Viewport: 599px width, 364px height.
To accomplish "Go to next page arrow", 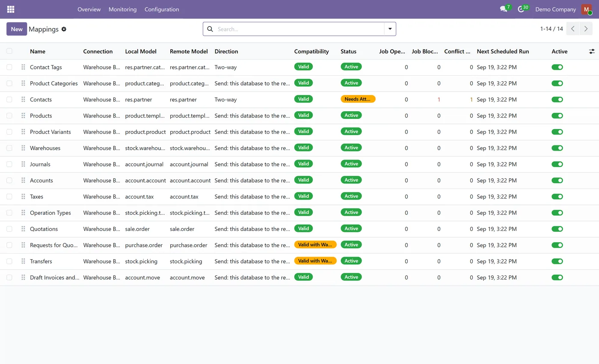I will coord(586,29).
